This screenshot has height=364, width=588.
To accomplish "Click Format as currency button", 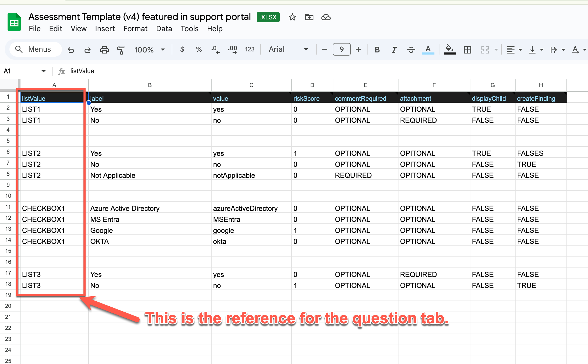I will point(182,49).
